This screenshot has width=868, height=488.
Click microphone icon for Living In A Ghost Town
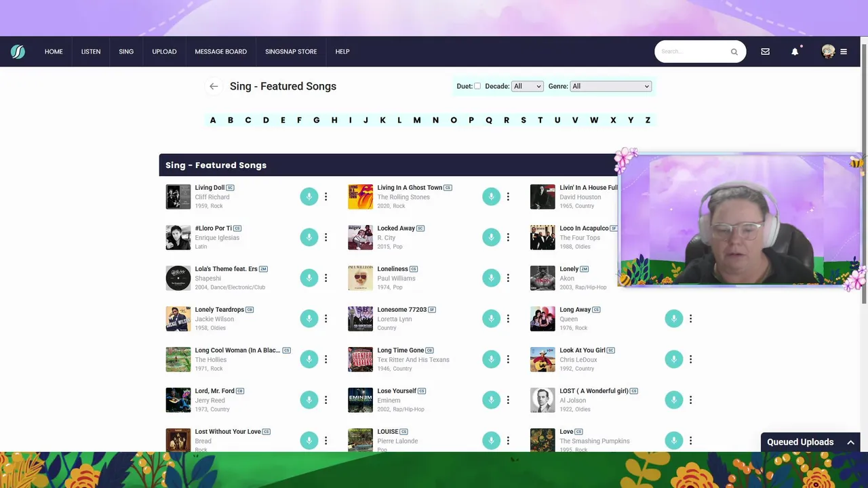(x=492, y=197)
